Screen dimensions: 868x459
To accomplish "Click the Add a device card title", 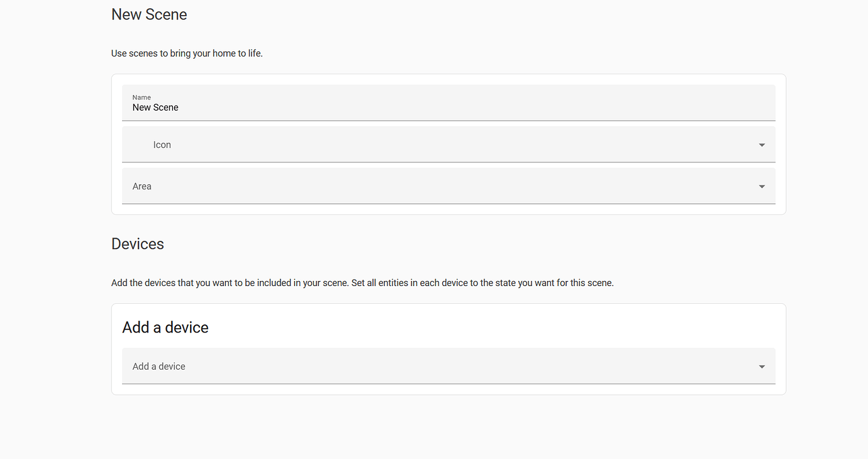I will click(x=165, y=328).
